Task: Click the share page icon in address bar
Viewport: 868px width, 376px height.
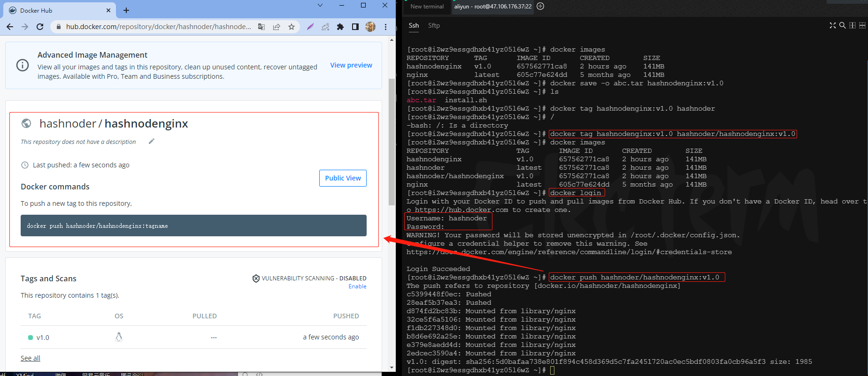Action: click(277, 27)
